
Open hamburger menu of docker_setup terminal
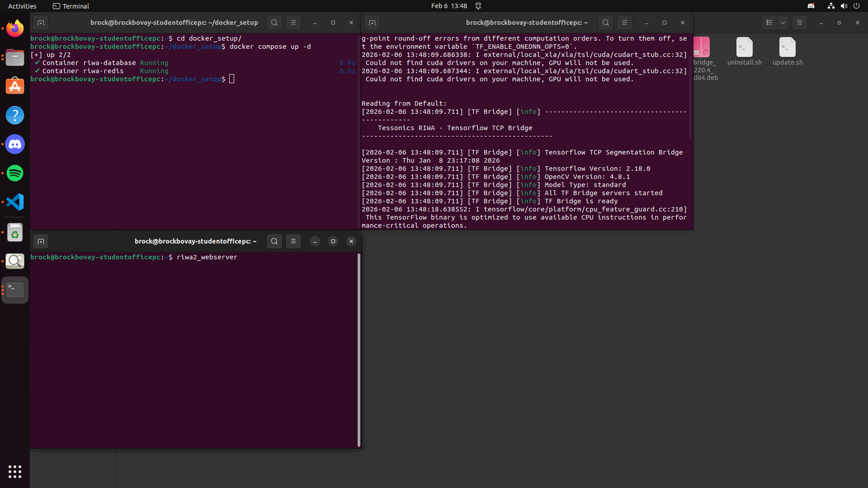[293, 23]
